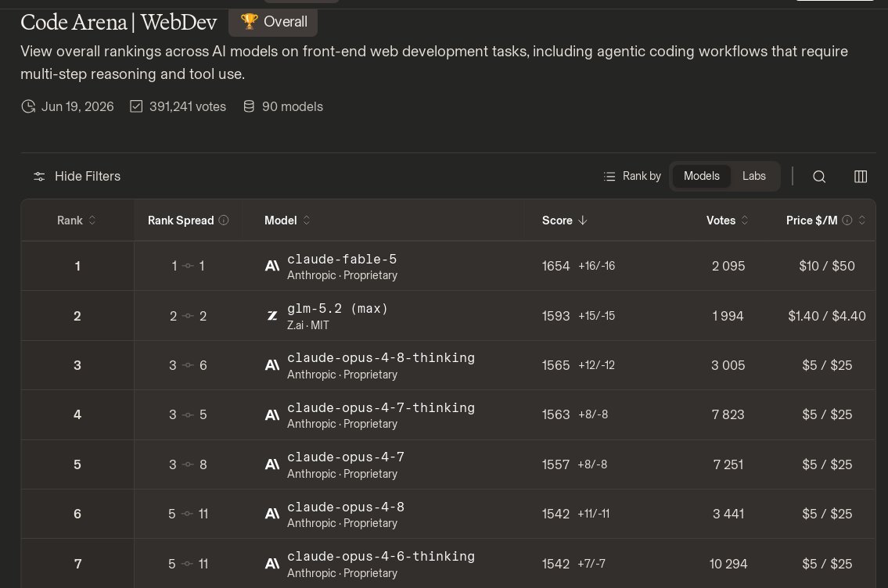Screen dimensions: 888x588
Task: Click the Jun 19, 2026 date
Action: click(x=77, y=106)
